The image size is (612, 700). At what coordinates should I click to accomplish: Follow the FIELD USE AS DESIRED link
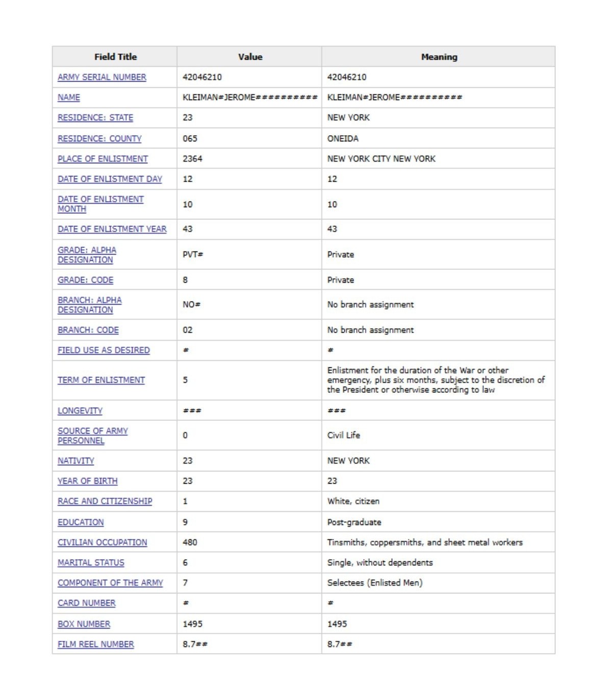[x=104, y=351]
